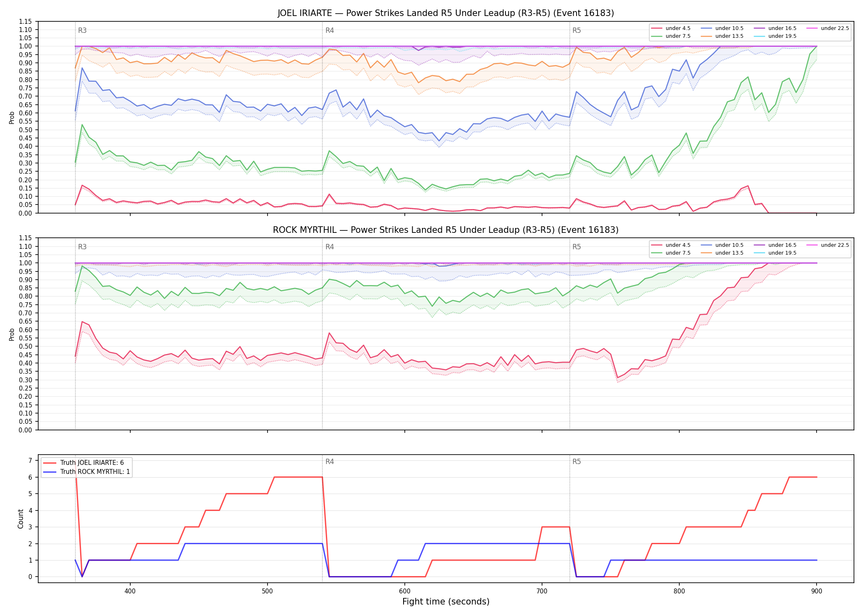Click the 3 tick on the Count axis

pos(30,527)
